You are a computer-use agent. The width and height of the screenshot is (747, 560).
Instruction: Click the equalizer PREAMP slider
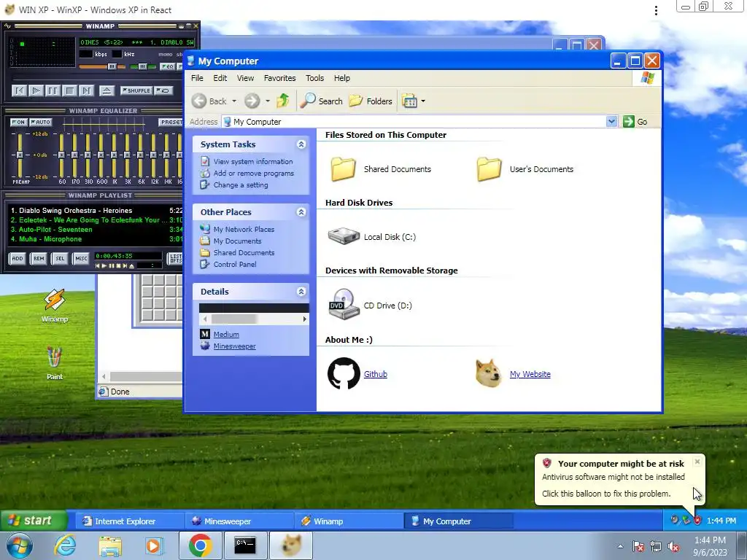coord(20,155)
